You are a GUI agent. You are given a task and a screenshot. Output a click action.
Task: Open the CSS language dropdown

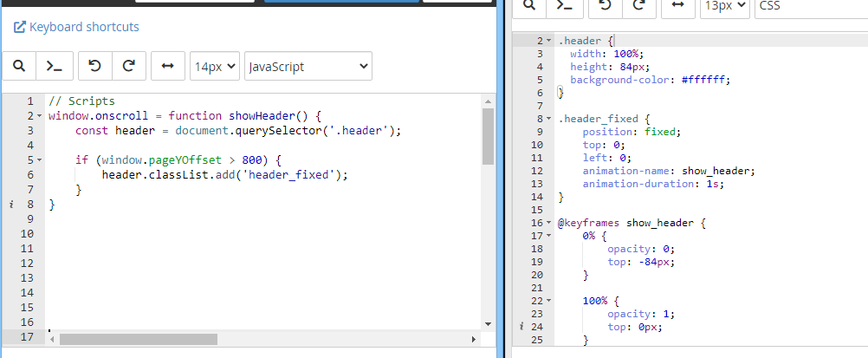click(x=811, y=5)
